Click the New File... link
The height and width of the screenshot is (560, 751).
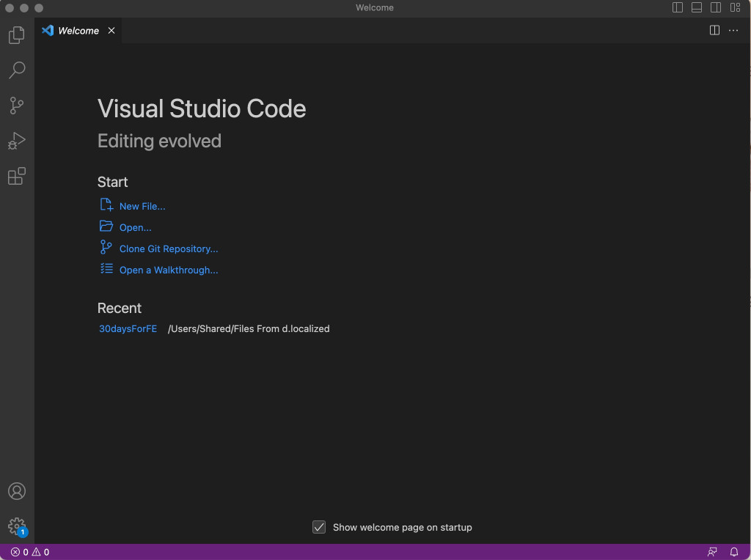pyautogui.click(x=142, y=206)
